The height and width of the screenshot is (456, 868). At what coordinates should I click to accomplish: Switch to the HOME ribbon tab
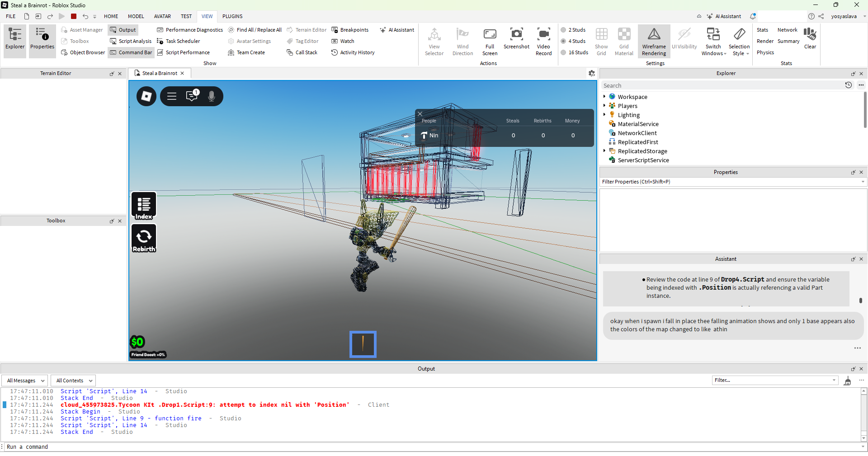pos(111,16)
